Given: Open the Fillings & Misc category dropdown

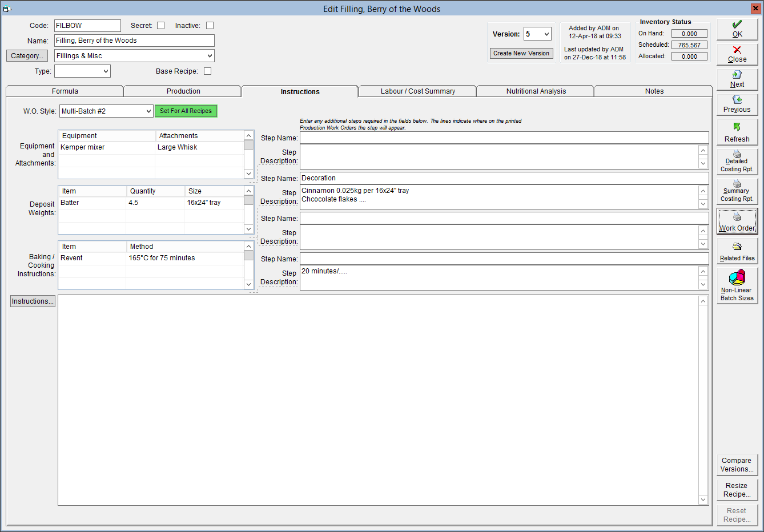Looking at the screenshot, I should pos(210,56).
